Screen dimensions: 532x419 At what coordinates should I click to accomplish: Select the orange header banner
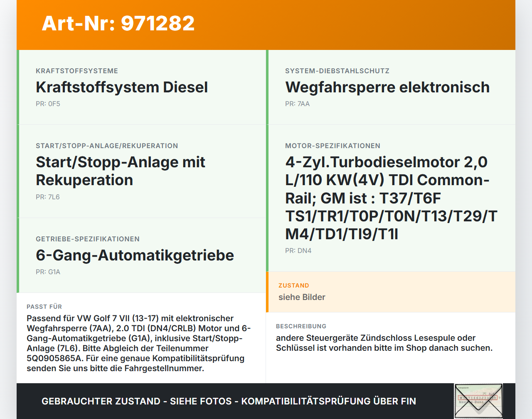pyautogui.click(x=266, y=25)
